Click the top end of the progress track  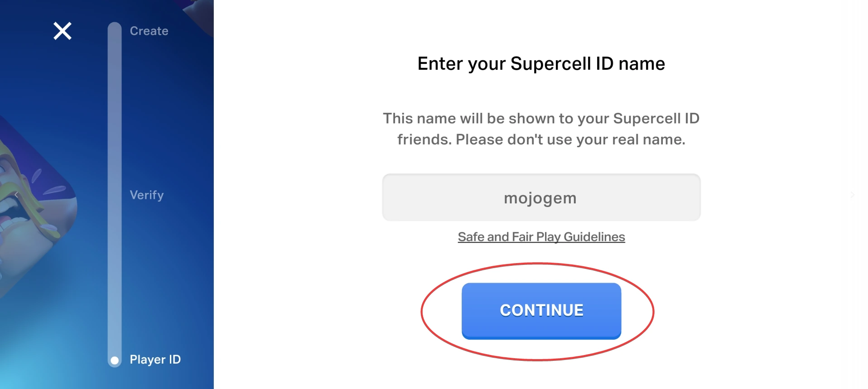115,27
